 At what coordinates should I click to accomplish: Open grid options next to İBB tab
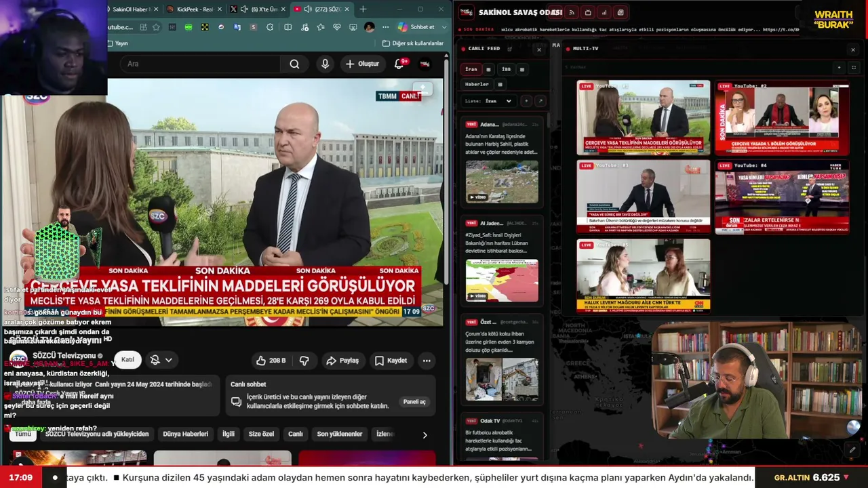click(x=521, y=69)
